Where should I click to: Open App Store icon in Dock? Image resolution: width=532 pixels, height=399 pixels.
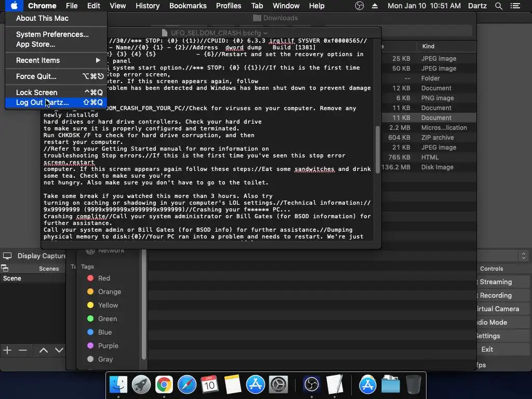255,384
